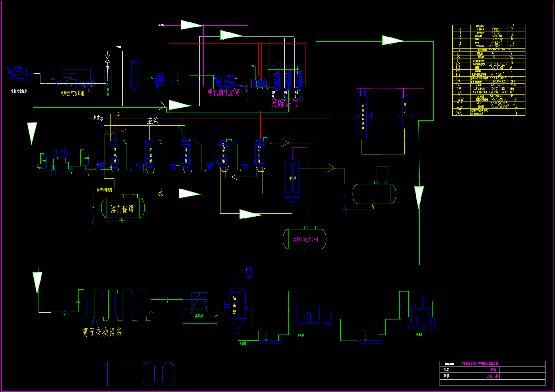The image size is (555, 392).
Task: Select the washing tank vessel (清洗罐)
Action: (292, 180)
